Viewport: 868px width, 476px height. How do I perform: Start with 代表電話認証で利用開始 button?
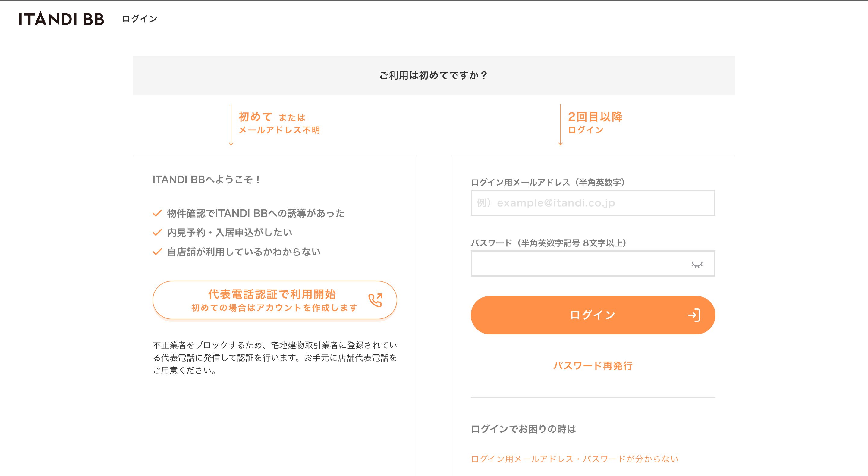point(275,300)
